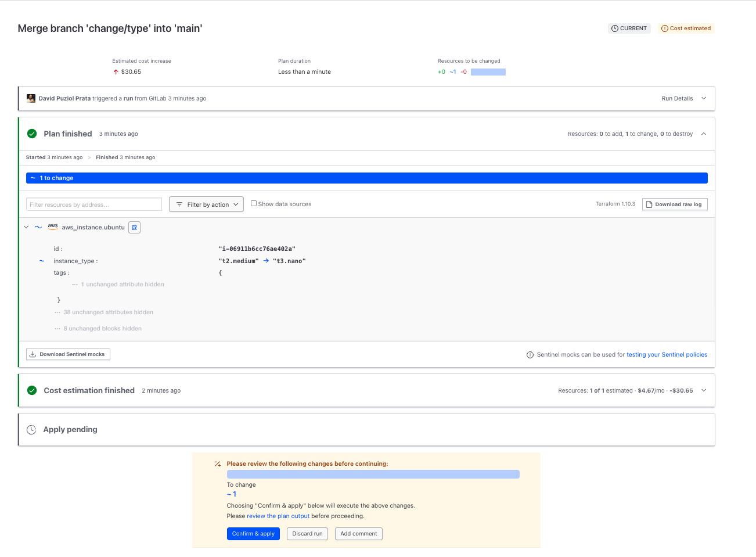Click the Filter resources by address field

93,204
